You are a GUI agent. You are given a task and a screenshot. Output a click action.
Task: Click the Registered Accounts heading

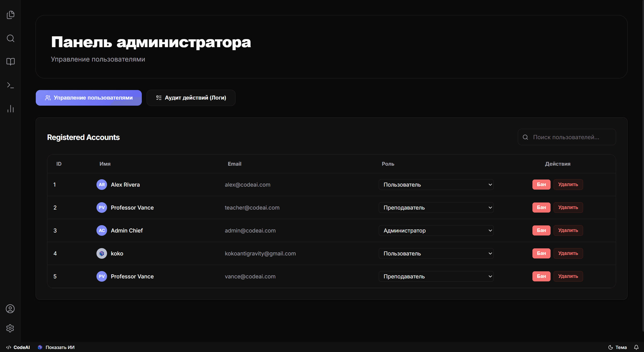(x=83, y=137)
